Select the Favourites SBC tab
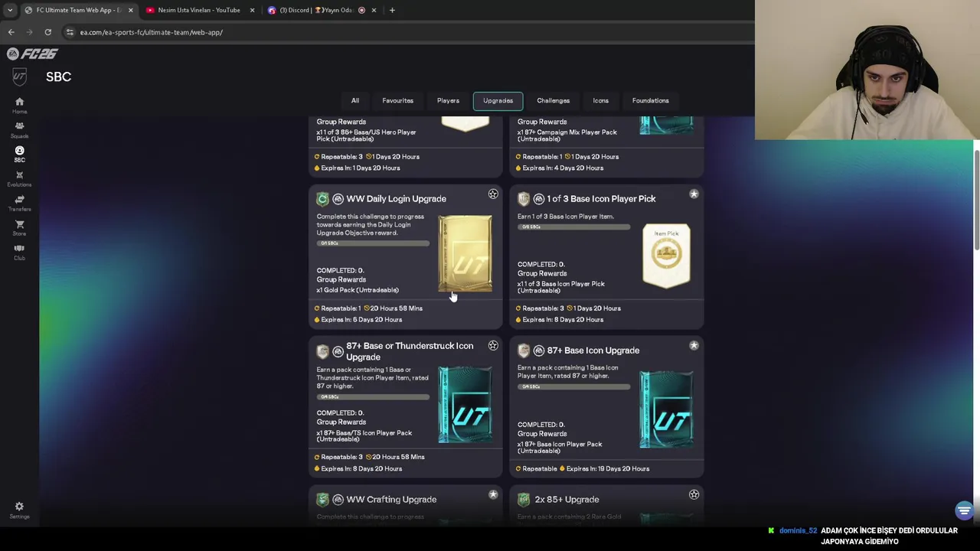The width and height of the screenshot is (980, 551). click(397, 100)
